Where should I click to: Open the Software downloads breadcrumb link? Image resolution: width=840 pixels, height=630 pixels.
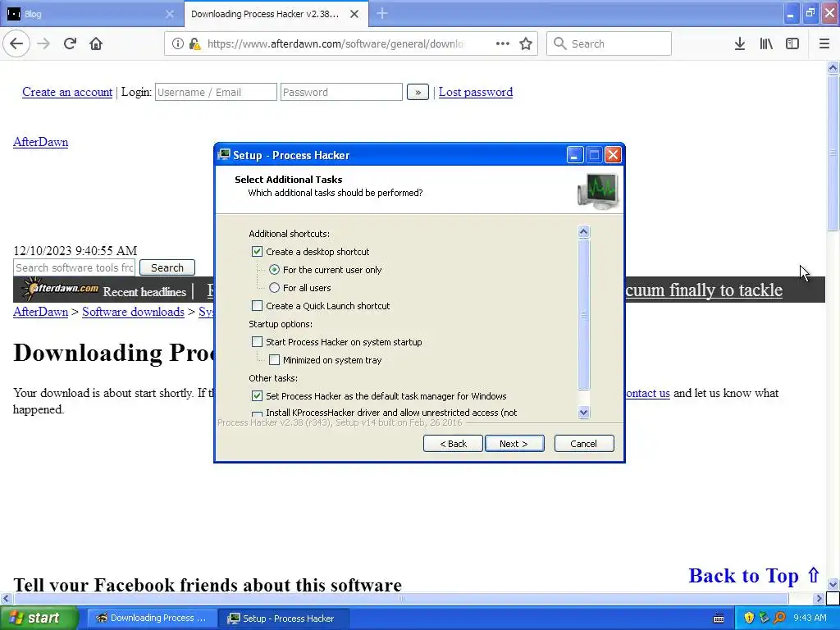(x=134, y=312)
